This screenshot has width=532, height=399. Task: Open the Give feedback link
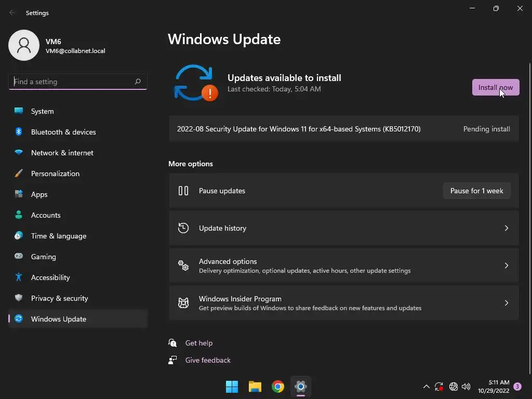tap(208, 360)
